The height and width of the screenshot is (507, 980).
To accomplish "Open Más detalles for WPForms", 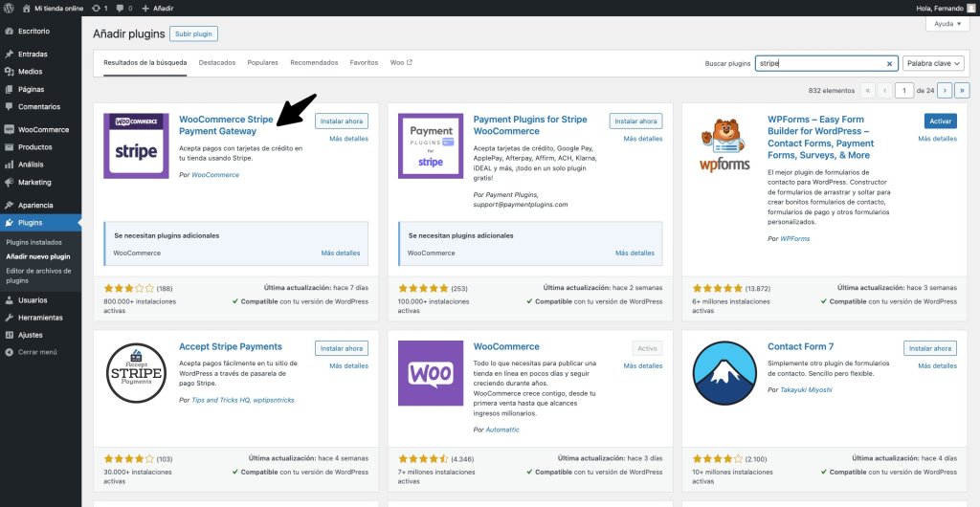I will (937, 139).
